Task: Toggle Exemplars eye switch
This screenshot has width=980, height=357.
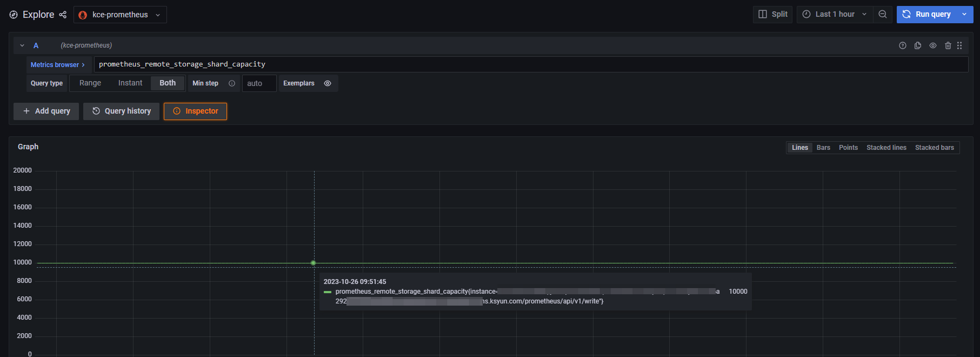Action: tap(327, 83)
